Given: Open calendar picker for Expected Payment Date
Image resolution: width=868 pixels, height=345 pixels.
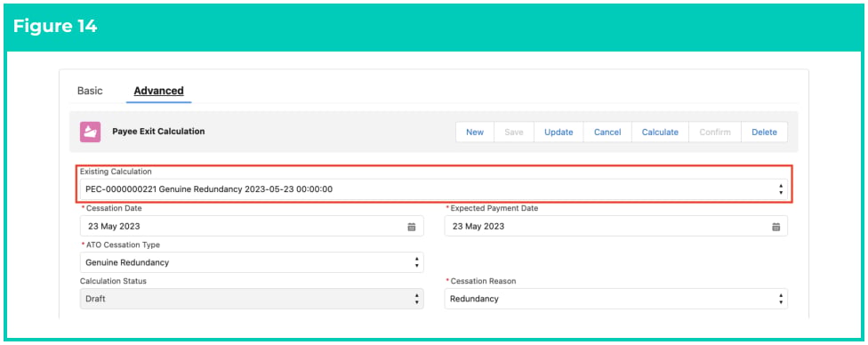Looking at the screenshot, I should (x=776, y=227).
